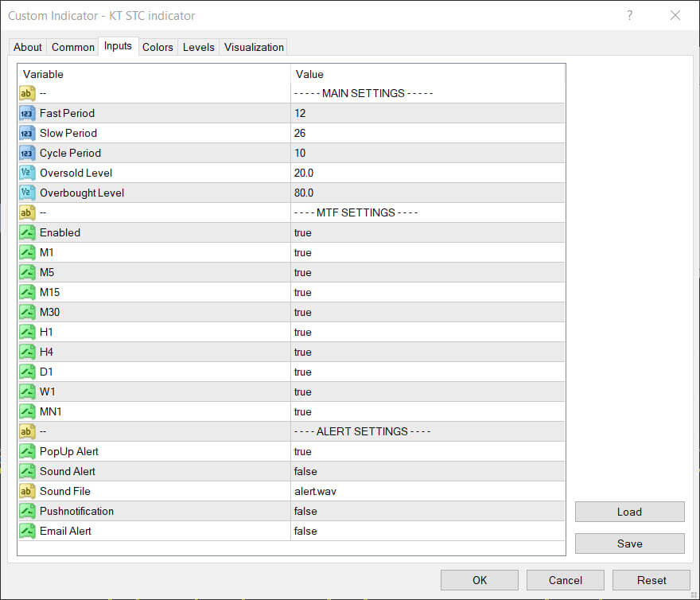Click the boolean icon beside PopUp Alert
The height and width of the screenshot is (600, 700).
27,452
